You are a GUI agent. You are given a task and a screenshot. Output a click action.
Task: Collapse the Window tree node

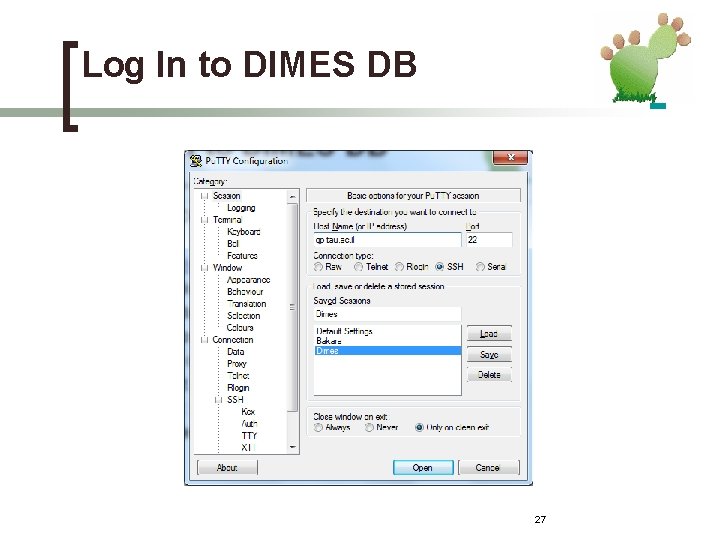pos(204,268)
